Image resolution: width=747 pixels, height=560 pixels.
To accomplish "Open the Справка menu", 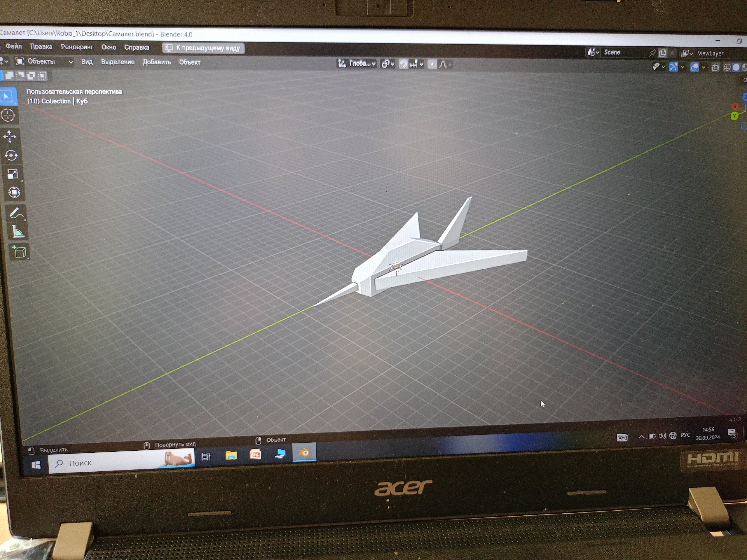I will (137, 47).
